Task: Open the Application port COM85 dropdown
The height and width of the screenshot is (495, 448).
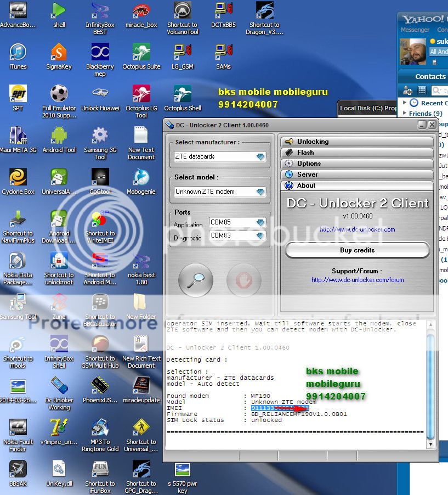Action: [237, 222]
